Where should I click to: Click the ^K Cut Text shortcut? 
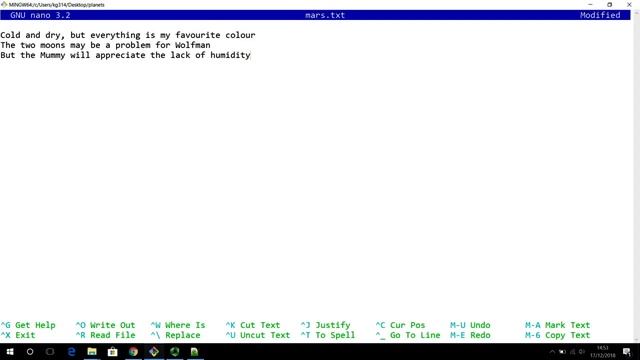253,325
